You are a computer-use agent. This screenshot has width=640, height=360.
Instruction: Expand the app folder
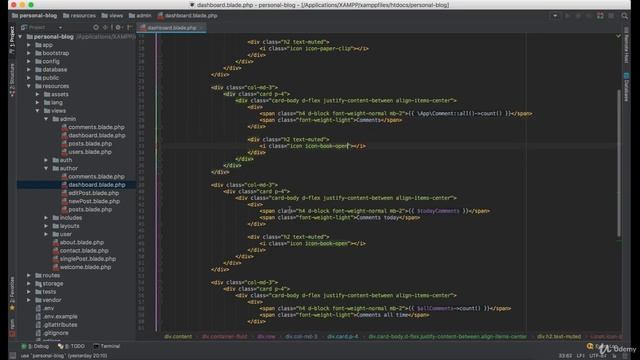29,45
